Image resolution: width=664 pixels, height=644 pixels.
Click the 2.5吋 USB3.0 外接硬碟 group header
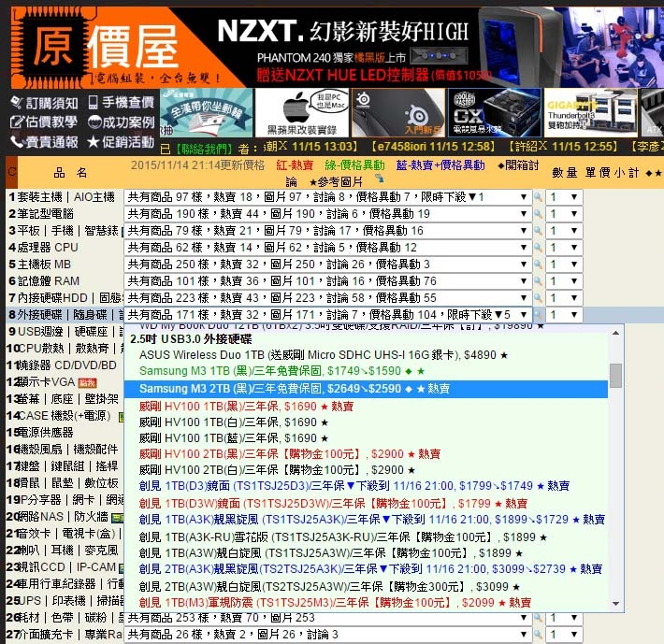[x=191, y=339]
